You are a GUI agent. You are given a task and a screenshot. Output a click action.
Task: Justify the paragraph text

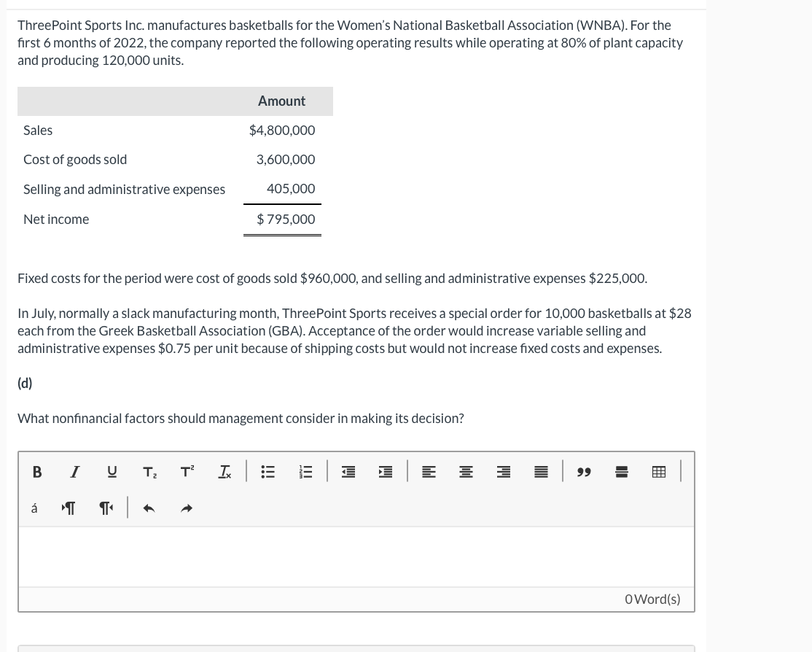click(540, 472)
